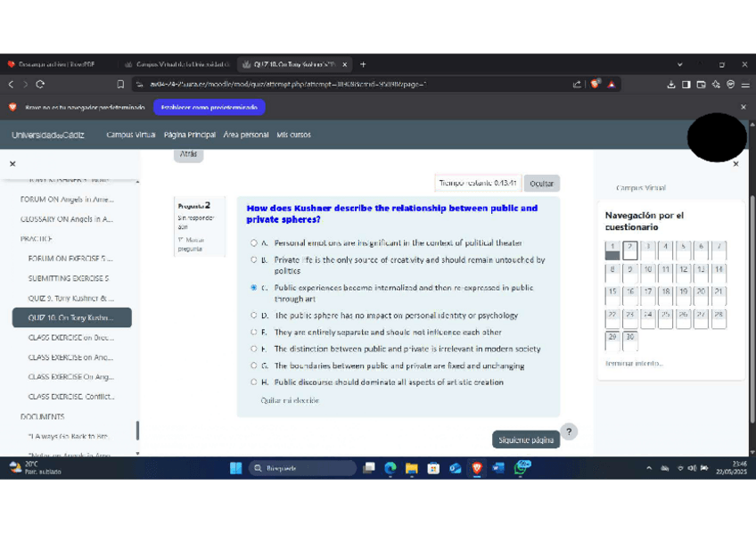Click the Siguiente página button
Image resolution: width=756 pixels, height=534 pixels.
[x=526, y=440]
